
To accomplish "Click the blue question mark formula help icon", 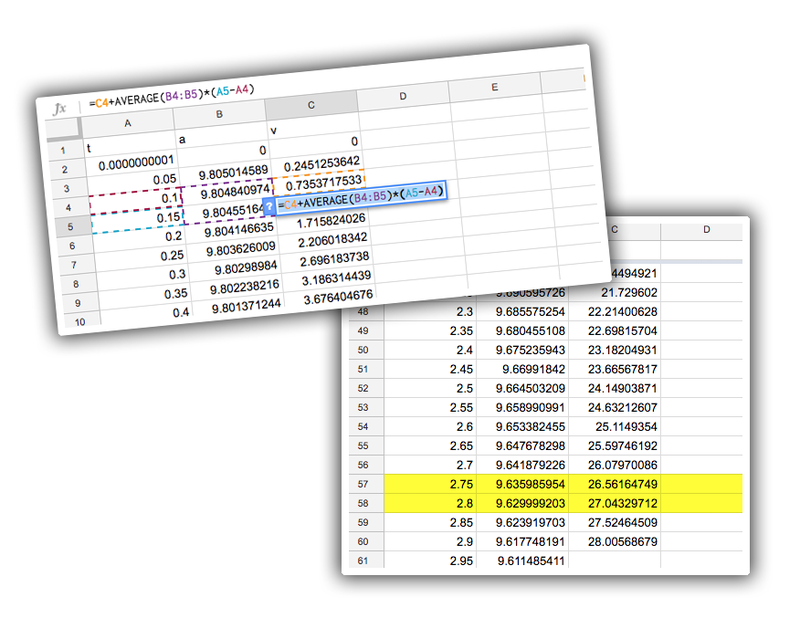I will (x=269, y=207).
